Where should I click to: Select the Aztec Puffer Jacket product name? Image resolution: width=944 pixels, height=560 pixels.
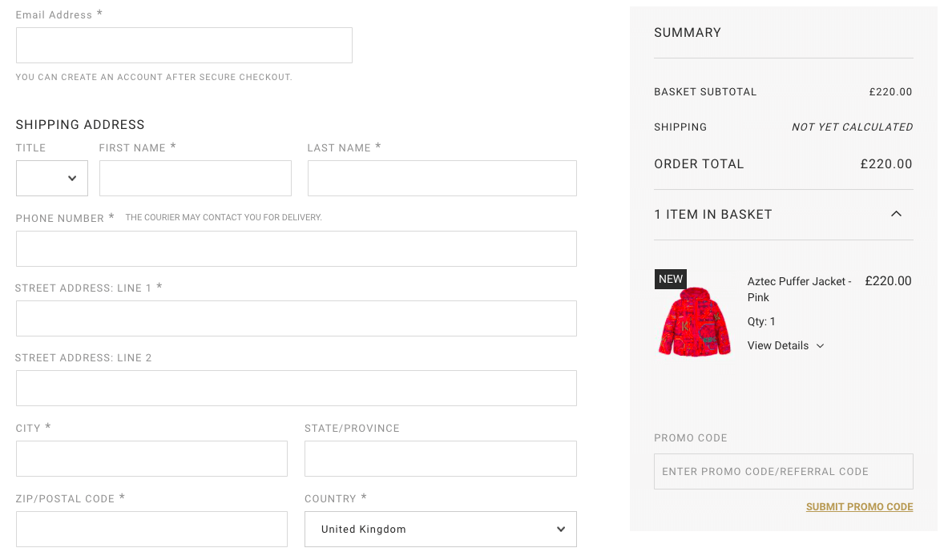coord(798,288)
